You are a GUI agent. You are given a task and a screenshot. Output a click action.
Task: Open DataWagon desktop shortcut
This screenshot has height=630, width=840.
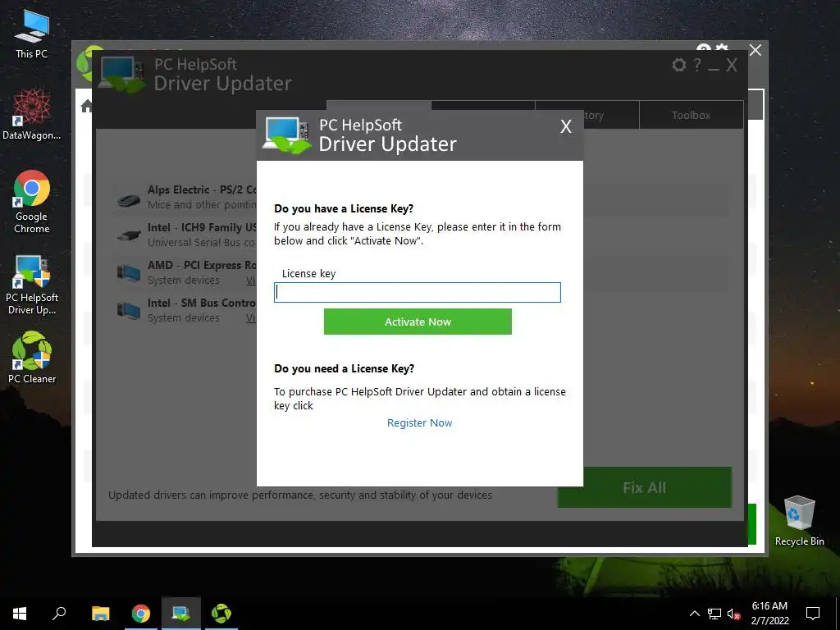click(32, 115)
